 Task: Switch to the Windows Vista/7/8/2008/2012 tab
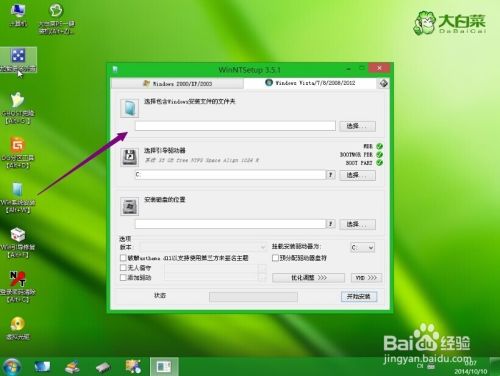(310, 83)
